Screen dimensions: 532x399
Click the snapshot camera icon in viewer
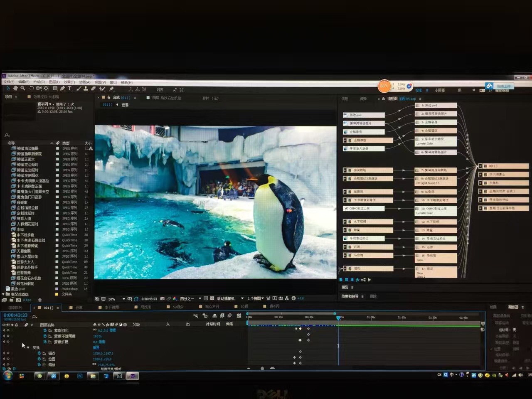tap(162, 298)
